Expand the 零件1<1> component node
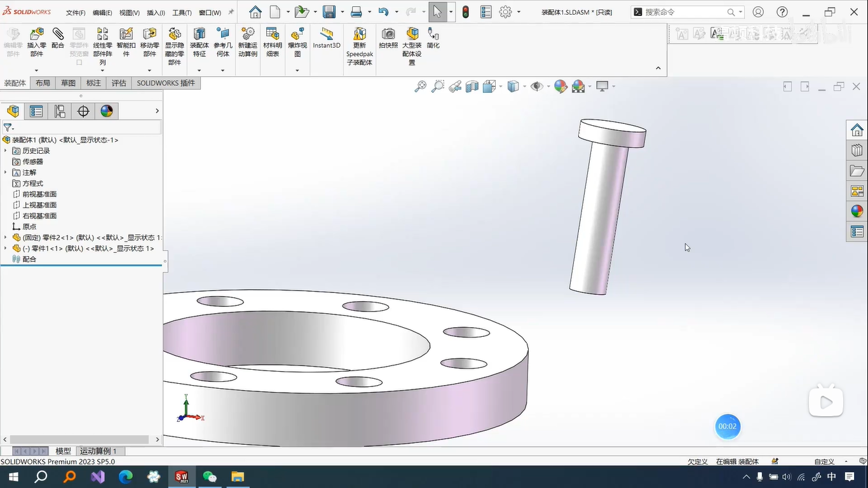The height and width of the screenshot is (488, 868). (x=6, y=248)
